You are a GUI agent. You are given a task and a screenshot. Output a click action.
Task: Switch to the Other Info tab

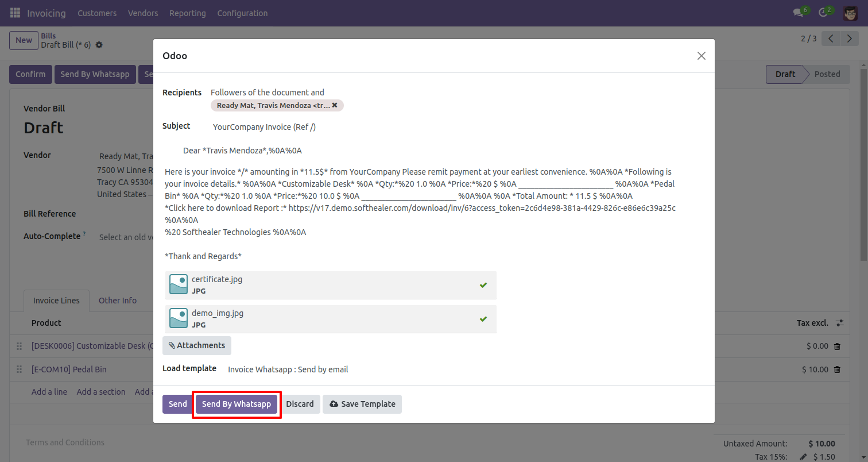118,301
